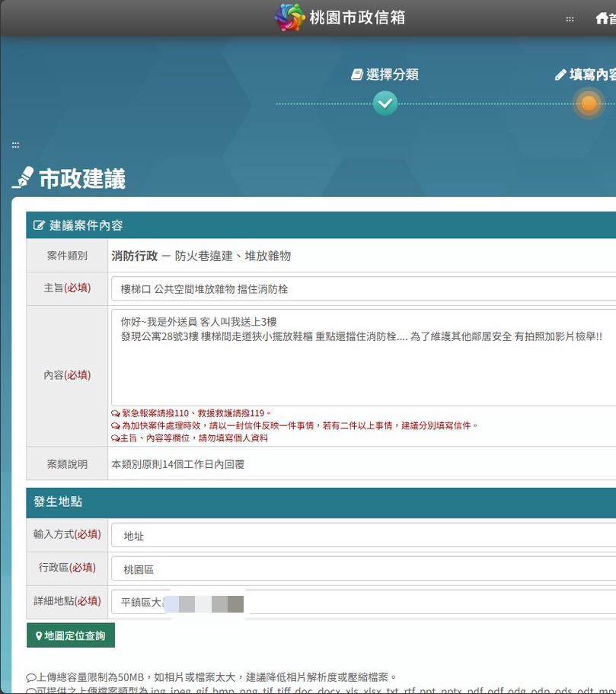Click the orange 填寫內容 step circle

[589, 103]
